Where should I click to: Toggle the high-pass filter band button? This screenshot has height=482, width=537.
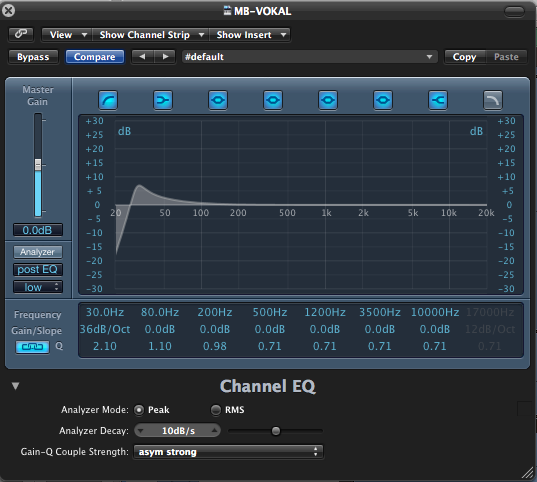108,100
